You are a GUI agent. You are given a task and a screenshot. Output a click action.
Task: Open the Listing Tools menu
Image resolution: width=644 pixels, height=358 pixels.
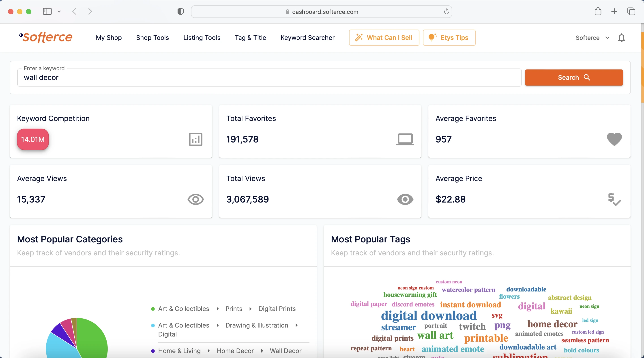click(x=202, y=38)
